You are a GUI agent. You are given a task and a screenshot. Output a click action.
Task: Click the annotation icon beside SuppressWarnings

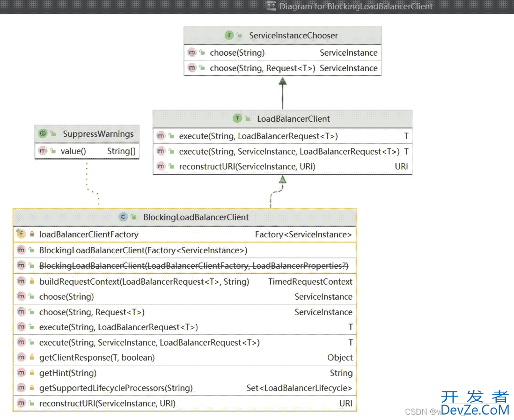click(x=43, y=133)
